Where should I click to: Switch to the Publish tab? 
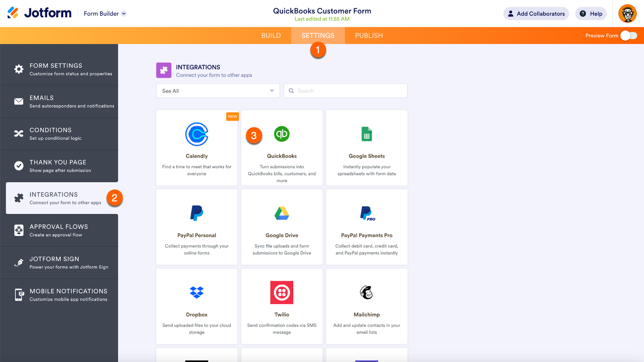369,35
